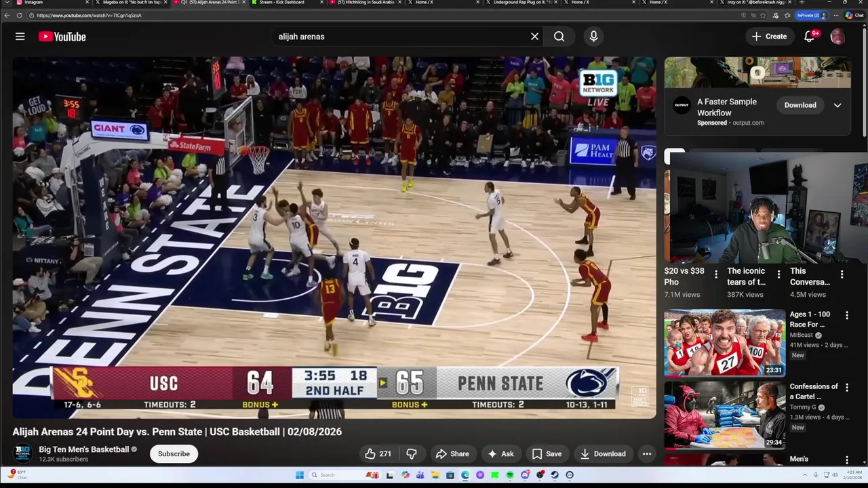This screenshot has width=868, height=488.
Task: Open the Tommy G channel name
Action: point(803,407)
